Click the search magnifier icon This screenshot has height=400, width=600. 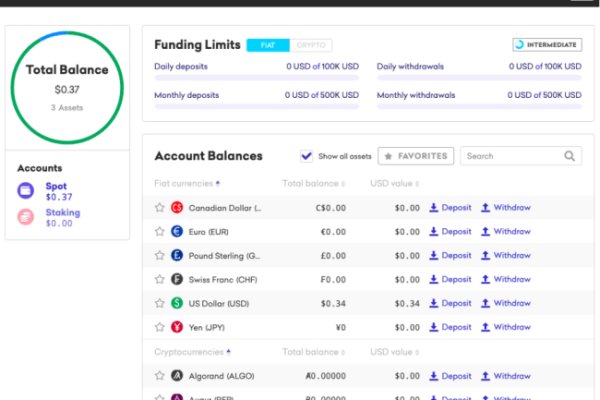point(570,156)
